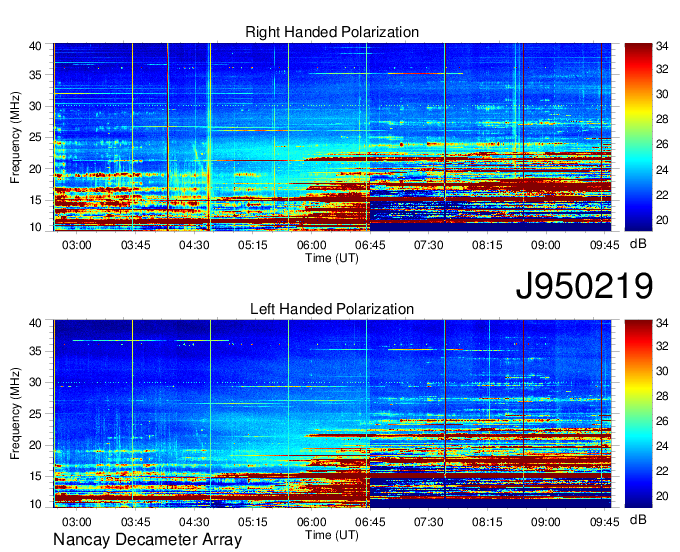Click the right-handed polarization spectrogram
680x552 pixels.
pyautogui.click(x=332, y=137)
